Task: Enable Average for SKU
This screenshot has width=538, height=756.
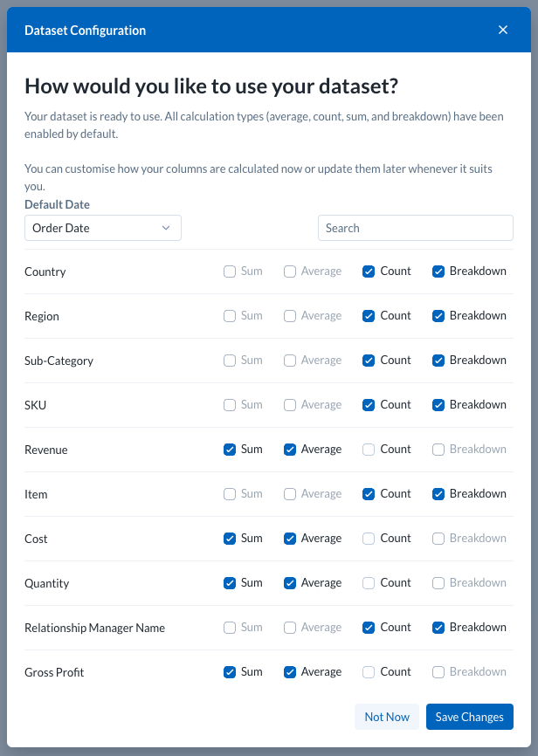Action: click(289, 405)
